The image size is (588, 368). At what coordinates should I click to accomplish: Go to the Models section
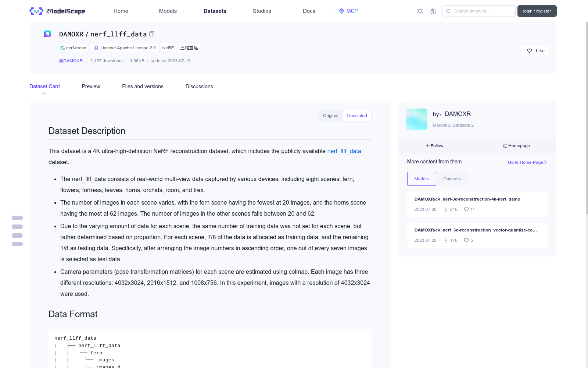coord(168,11)
